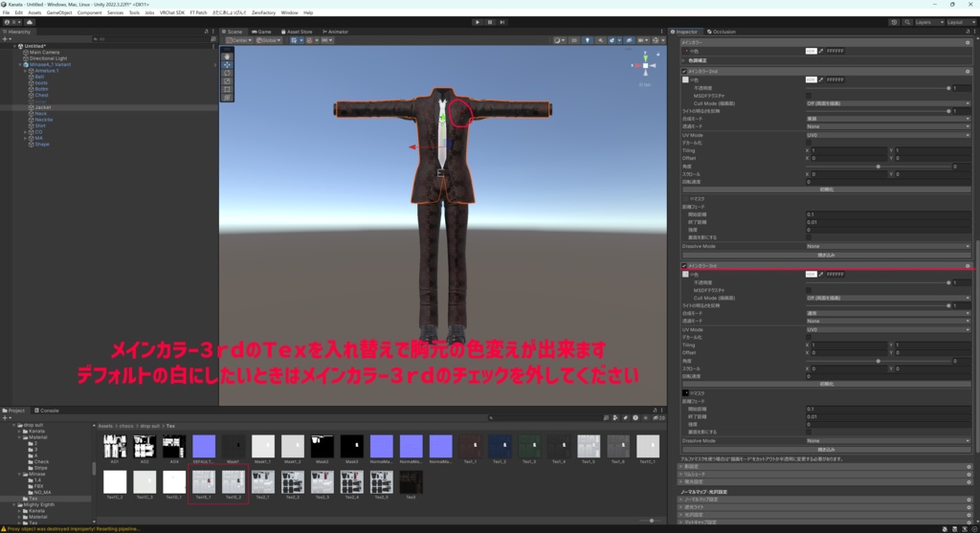Open Undo History icon in top toolbar
The width and height of the screenshot is (980, 533).
coord(894,22)
